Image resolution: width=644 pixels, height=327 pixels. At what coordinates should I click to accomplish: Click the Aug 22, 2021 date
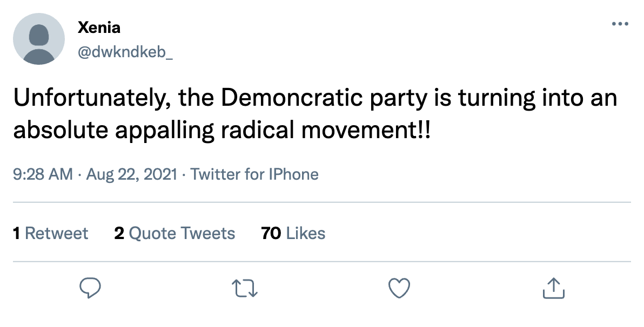point(132,174)
